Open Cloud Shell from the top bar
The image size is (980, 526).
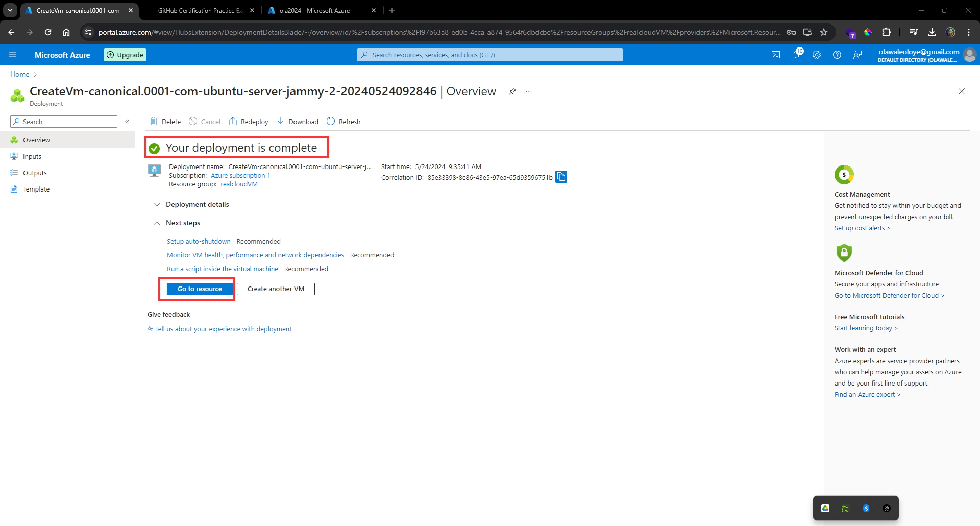pos(776,55)
